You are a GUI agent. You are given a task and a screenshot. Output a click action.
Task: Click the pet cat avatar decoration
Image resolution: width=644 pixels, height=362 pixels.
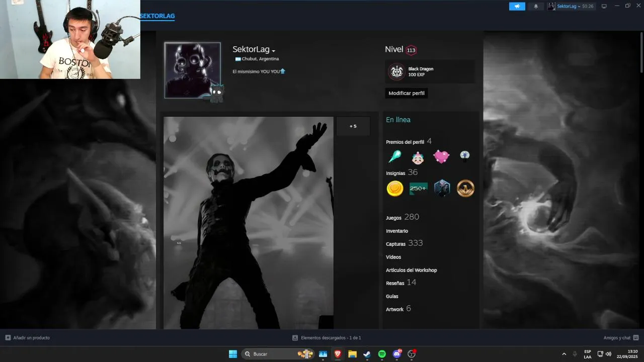pyautogui.click(x=216, y=93)
